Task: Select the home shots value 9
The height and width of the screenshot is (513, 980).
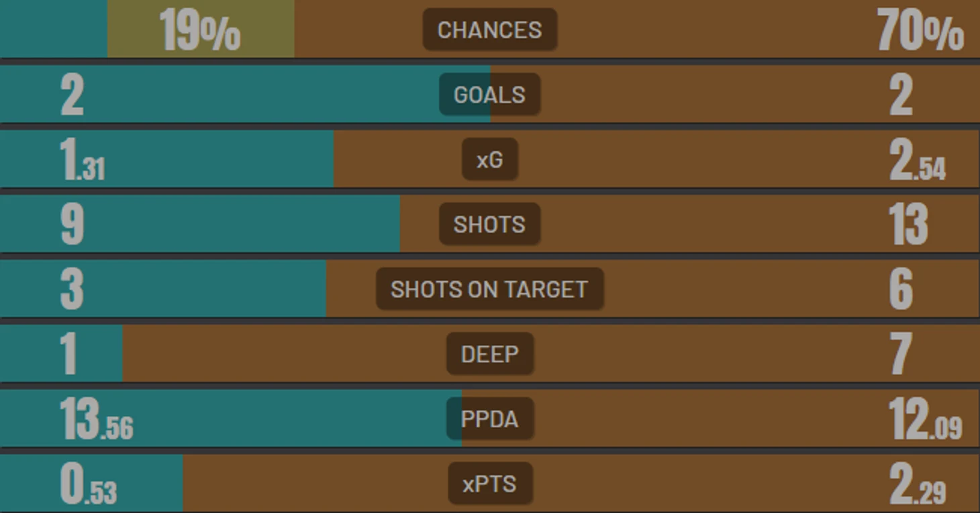Action: tap(72, 225)
